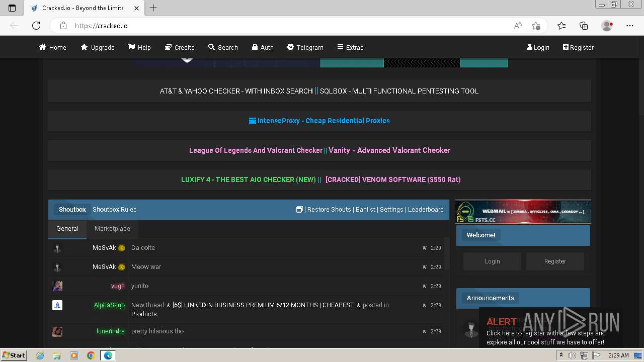The width and height of the screenshot is (644, 362).
Task: Open File Explorer from taskbar
Action: 57,355
